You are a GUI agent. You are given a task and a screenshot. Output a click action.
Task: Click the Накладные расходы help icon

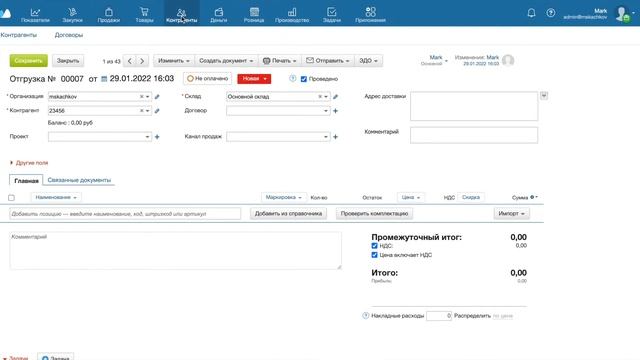[x=366, y=316]
